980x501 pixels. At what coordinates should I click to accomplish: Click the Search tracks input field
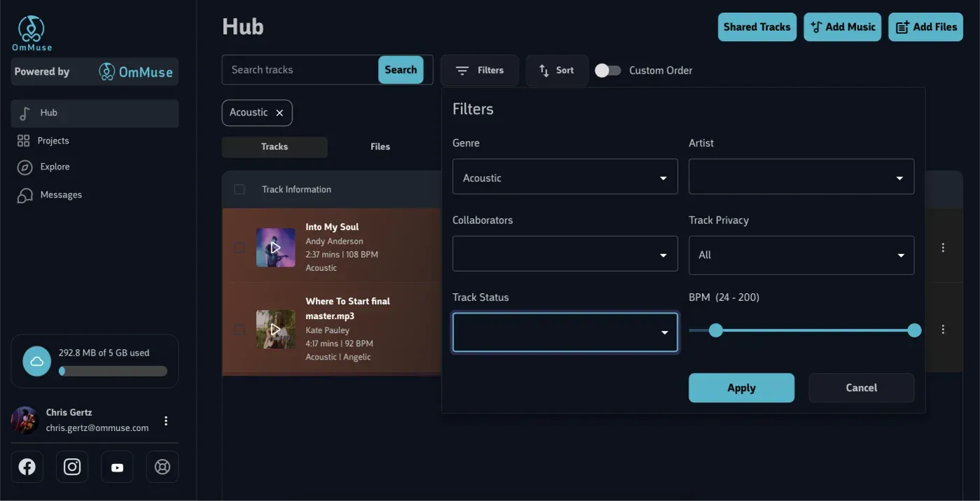[300, 70]
